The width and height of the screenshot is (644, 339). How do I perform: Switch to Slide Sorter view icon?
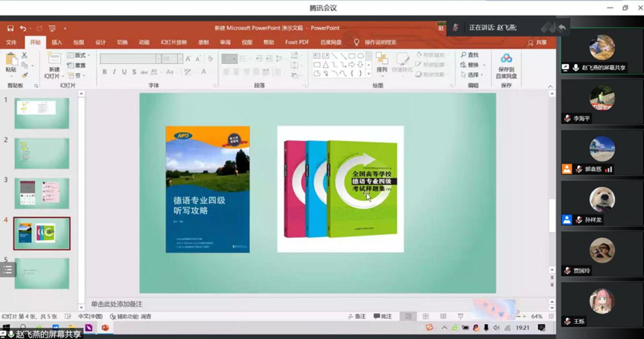[x=426, y=317]
